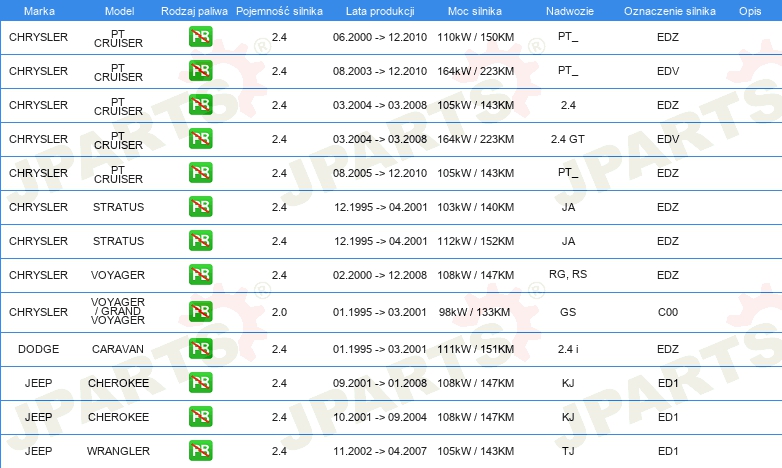Click the TJ body type cell
The image size is (782, 468).
[568, 451]
